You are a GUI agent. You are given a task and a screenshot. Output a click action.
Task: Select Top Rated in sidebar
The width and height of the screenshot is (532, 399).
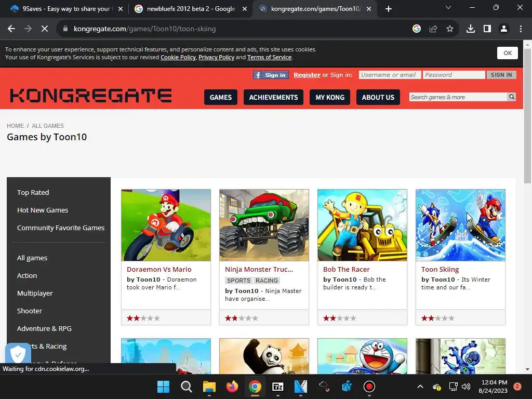(33, 192)
